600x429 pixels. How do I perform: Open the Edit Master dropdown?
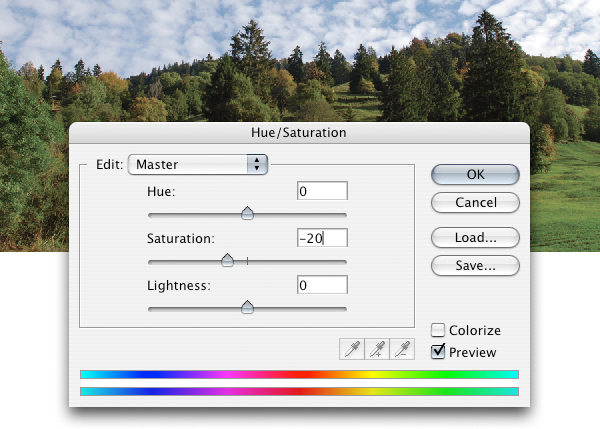click(198, 165)
